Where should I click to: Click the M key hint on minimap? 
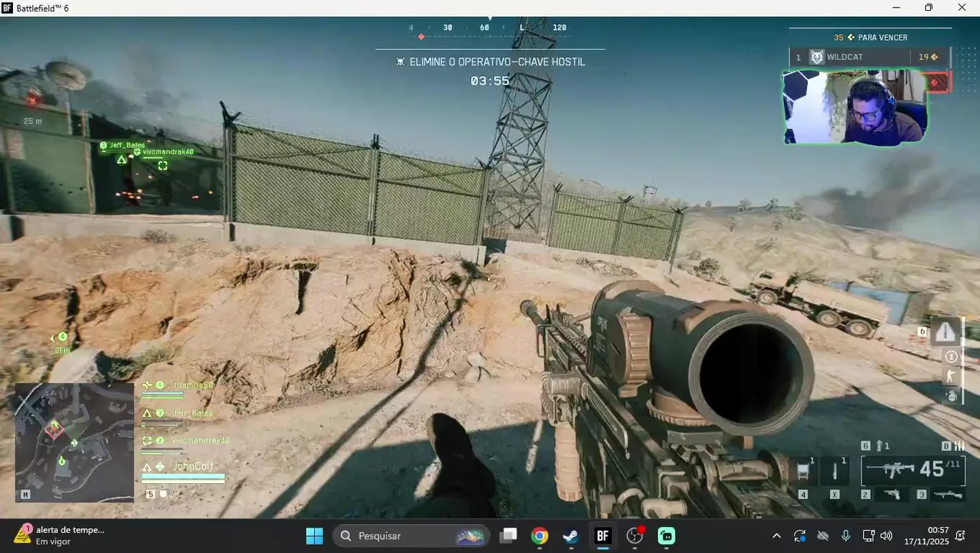[25, 495]
